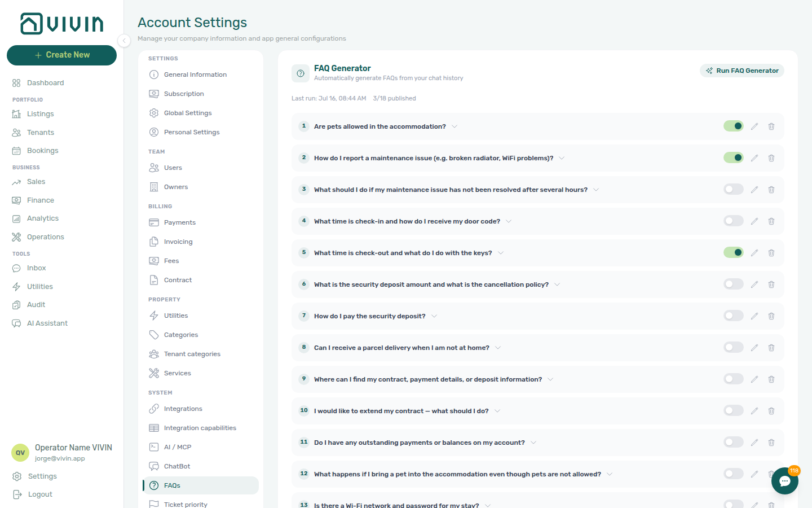Expand the security deposit cancellation policy answer
The height and width of the screenshot is (508, 812).
pos(557,284)
